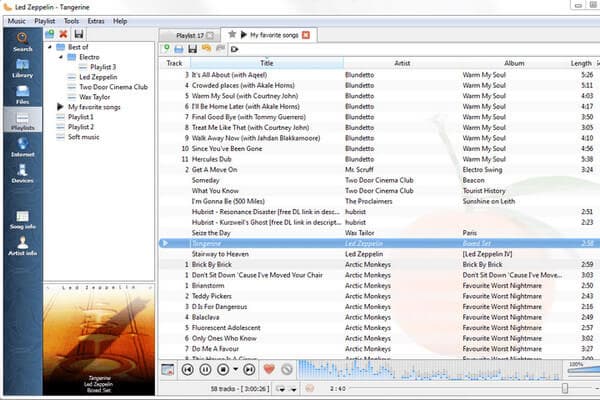Show the Artist info panel
Image resolution: width=600 pixels, height=400 pixels.
(x=23, y=246)
